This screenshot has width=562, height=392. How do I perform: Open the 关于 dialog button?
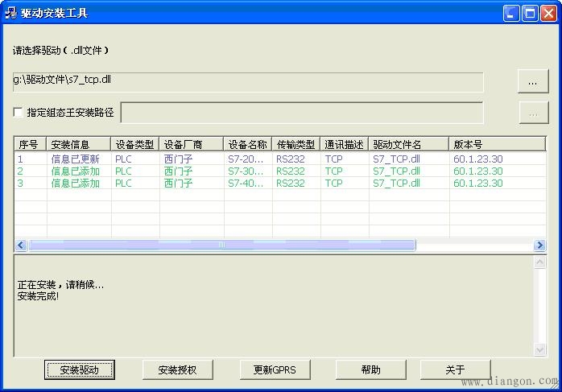click(x=455, y=369)
